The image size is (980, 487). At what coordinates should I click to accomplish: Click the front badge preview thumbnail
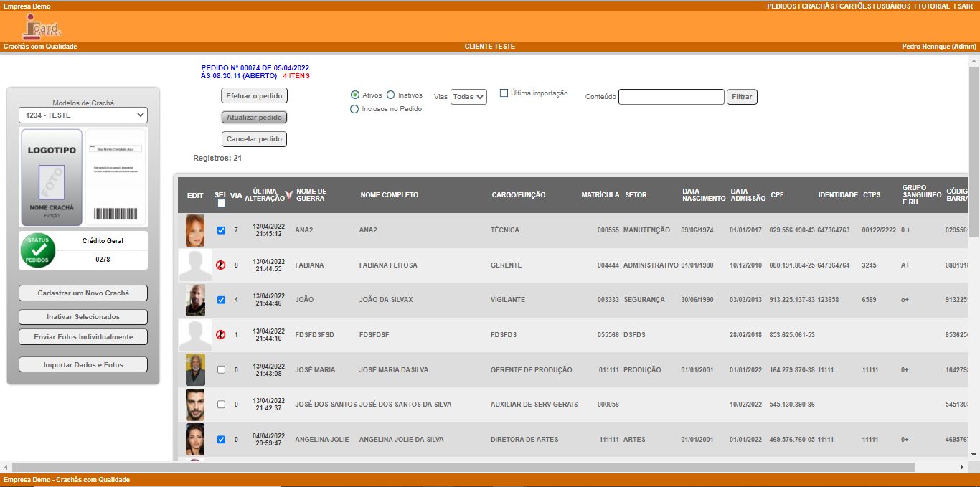52,177
